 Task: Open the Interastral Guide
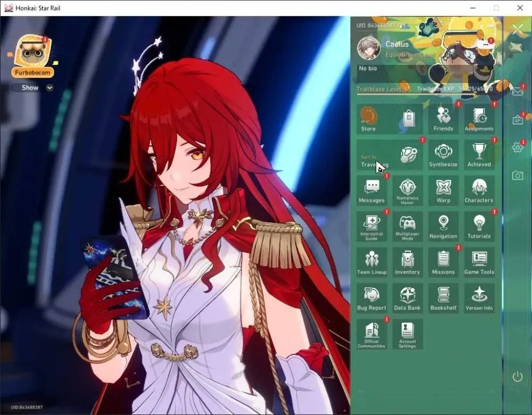(371, 227)
